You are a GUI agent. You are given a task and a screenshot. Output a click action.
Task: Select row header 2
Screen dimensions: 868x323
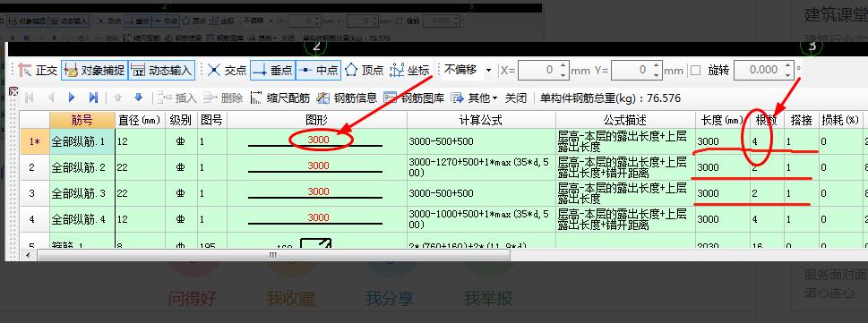(x=34, y=167)
